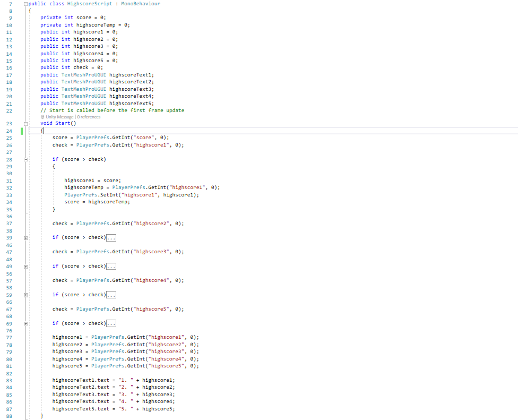This screenshot has width=518, height=420.
Task: Click TextMeshProUGUI highscoreText3 declaration
Action: click(97, 89)
